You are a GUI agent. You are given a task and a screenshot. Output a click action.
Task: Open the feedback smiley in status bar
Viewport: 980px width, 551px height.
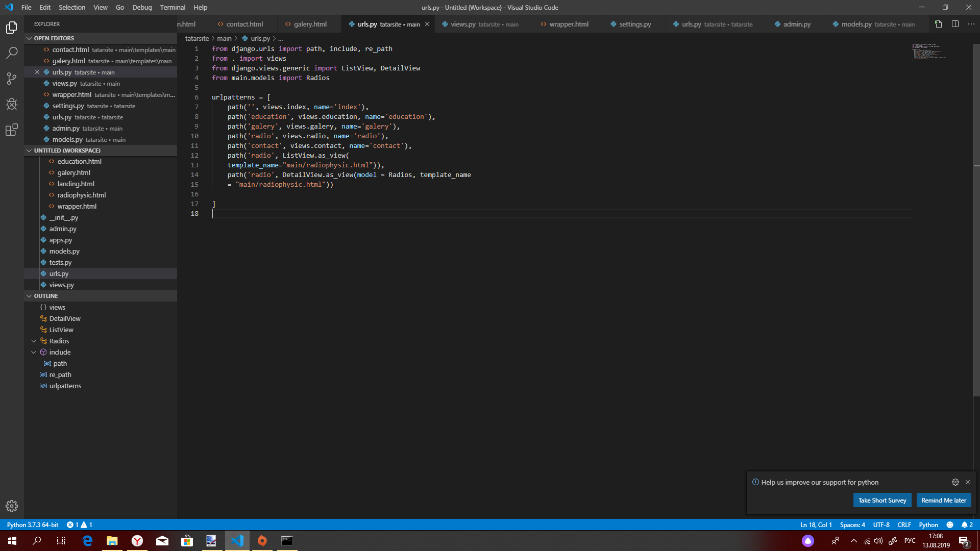[949, 524]
